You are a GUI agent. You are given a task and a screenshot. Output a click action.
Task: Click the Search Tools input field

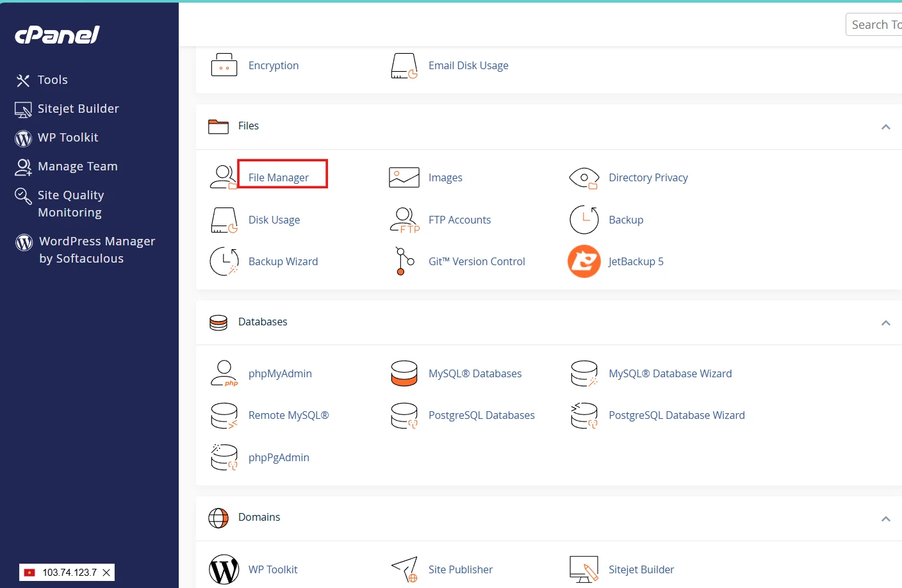click(x=875, y=24)
